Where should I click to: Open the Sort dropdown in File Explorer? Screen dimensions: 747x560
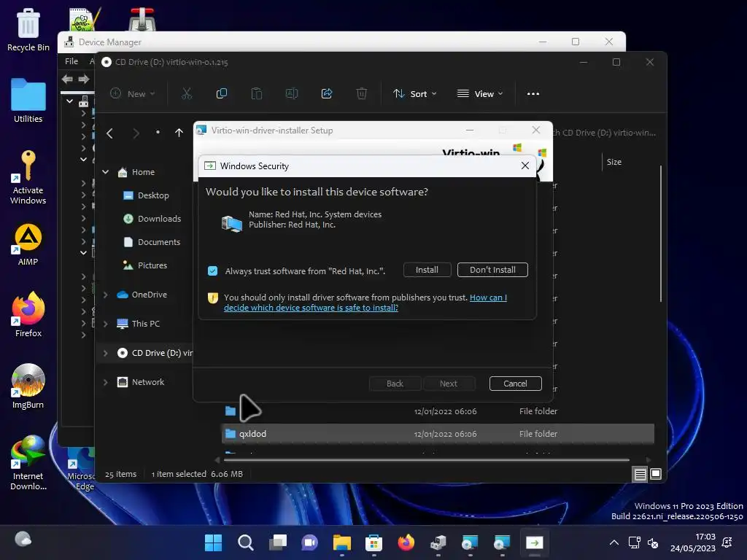point(414,94)
